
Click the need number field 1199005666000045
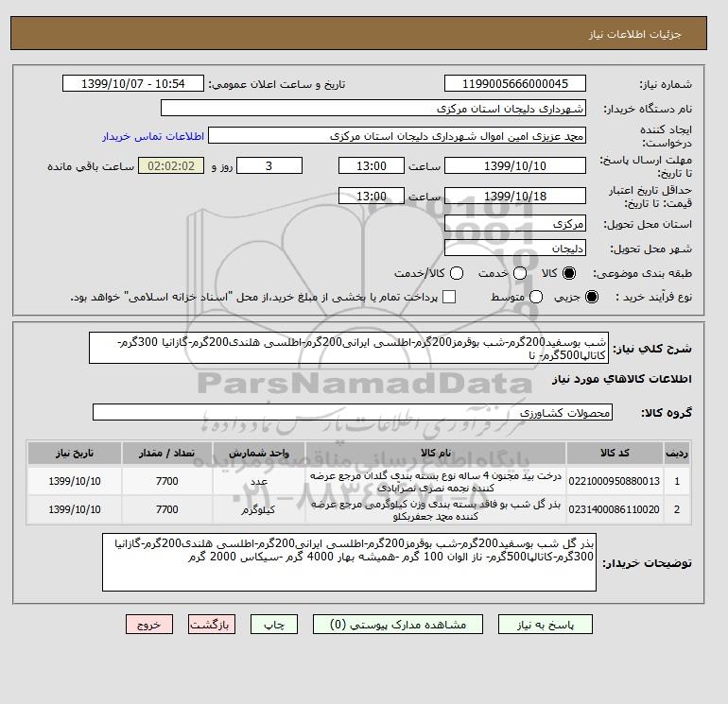click(x=515, y=84)
